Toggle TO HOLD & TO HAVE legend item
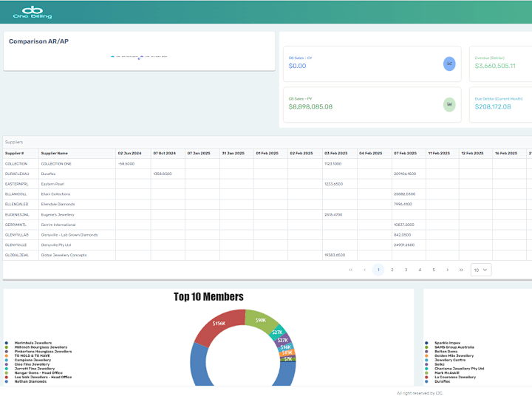Image resolution: width=532 pixels, height=399 pixels. (28, 355)
